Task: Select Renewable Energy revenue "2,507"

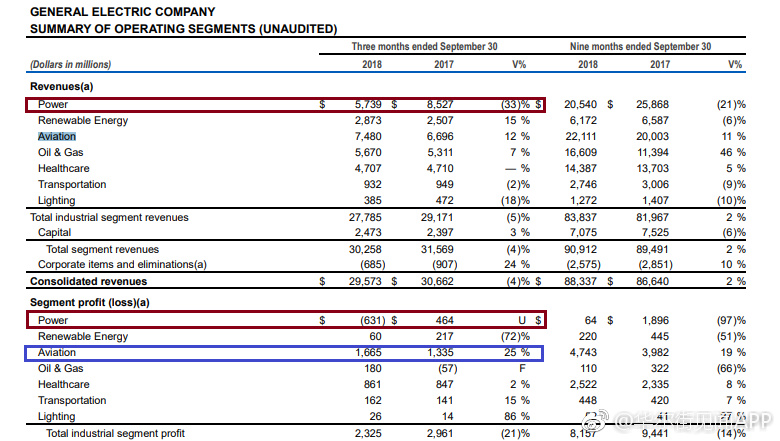Action: coord(440,120)
